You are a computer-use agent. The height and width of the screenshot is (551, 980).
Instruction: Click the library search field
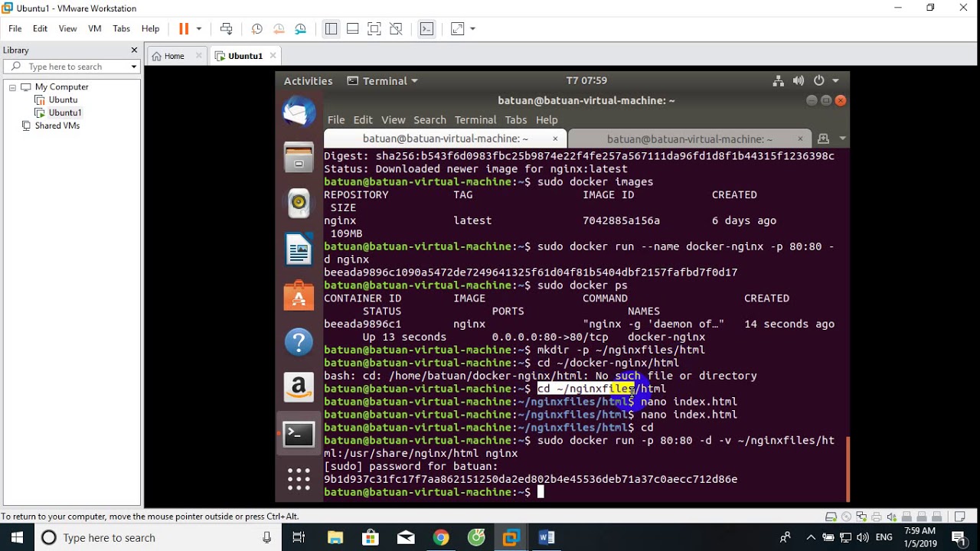(x=73, y=67)
